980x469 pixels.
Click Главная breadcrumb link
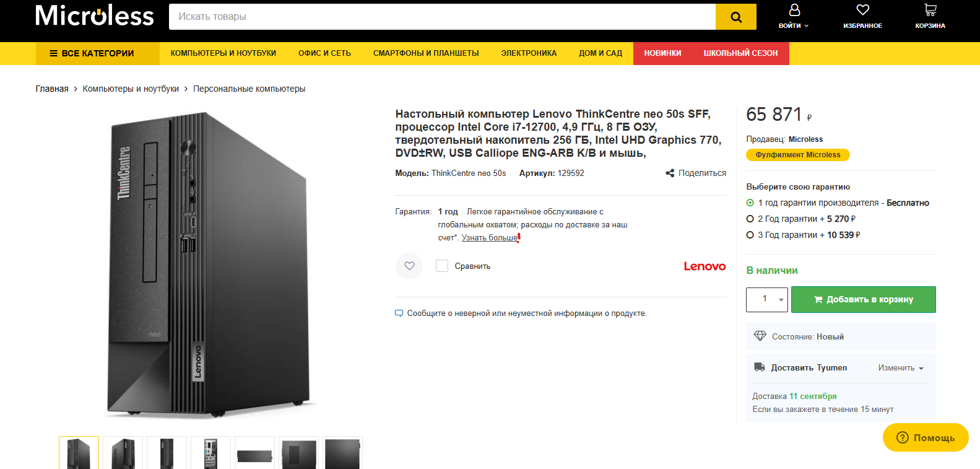(x=52, y=89)
